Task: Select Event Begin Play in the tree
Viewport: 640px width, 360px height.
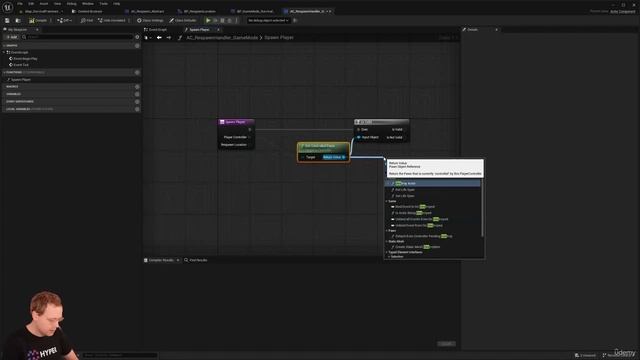Action: coord(24,59)
